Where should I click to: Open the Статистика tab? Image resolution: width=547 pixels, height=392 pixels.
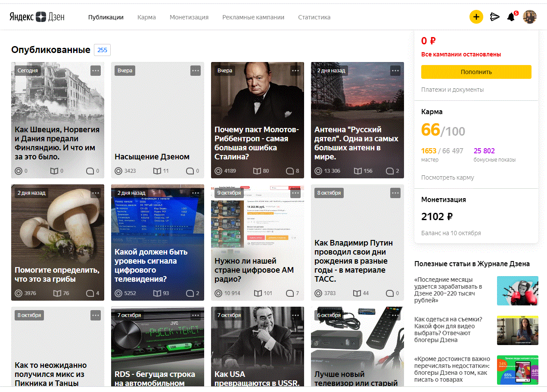(x=314, y=17)
